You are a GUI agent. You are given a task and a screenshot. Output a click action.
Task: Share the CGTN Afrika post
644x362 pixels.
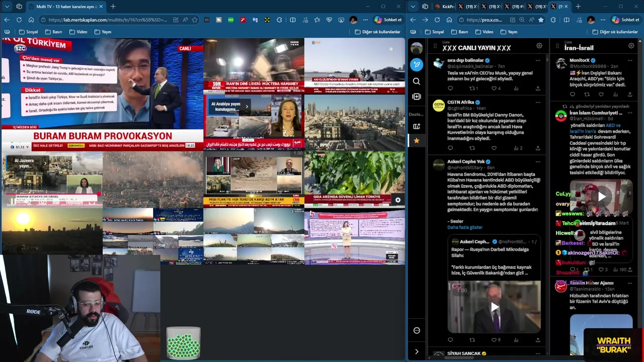coord(538,148)
